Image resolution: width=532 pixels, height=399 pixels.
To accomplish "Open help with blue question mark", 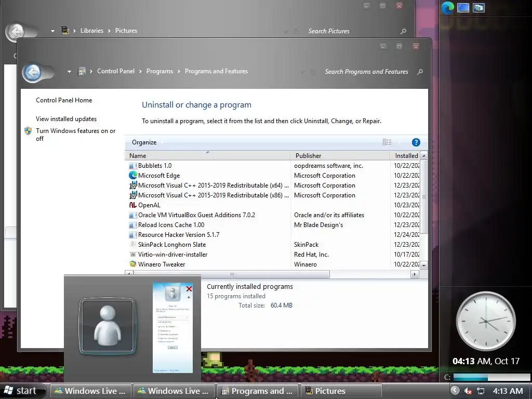I will point(416,142).
